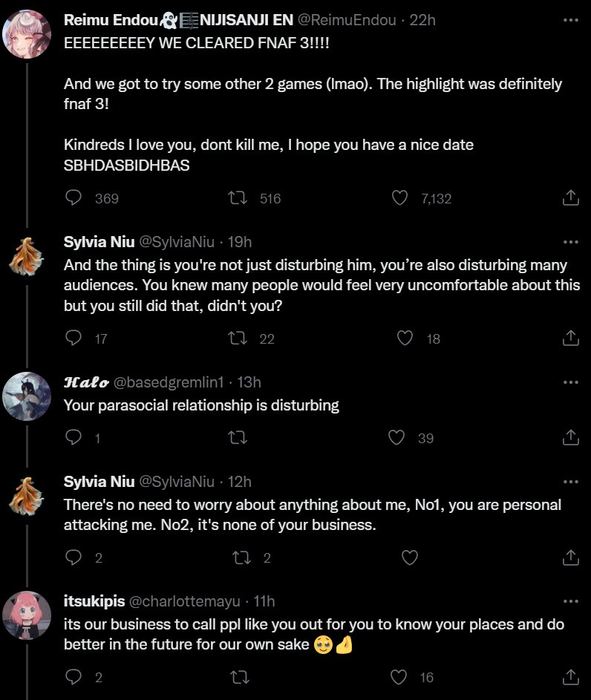Reply to Reimu Endou's FNAF 3 tweet
The height and width of the screenshot is (700, 591).
point(74,197)
